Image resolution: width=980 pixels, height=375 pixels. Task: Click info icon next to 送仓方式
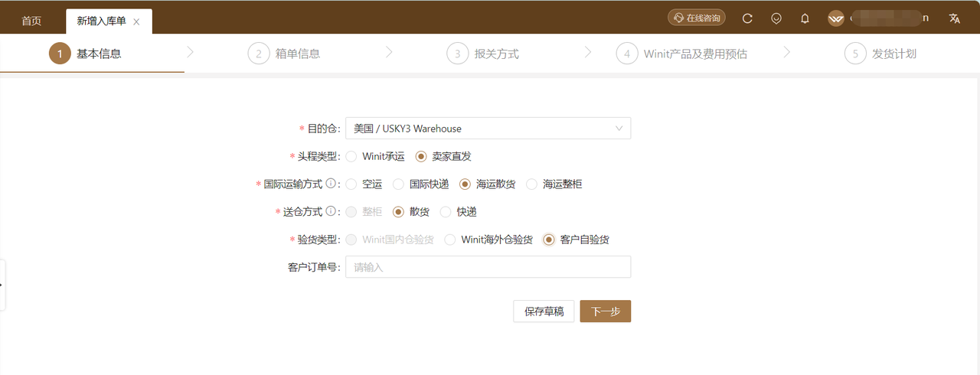point(331,211)
